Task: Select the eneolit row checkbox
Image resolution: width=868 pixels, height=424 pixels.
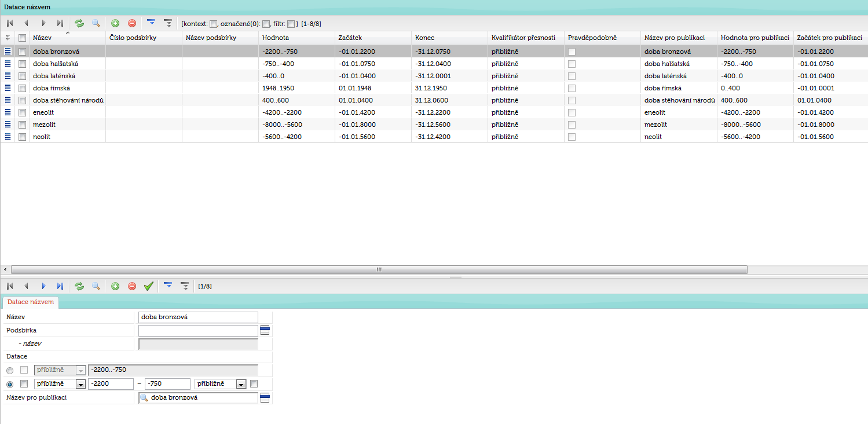Action: (23, 112)
